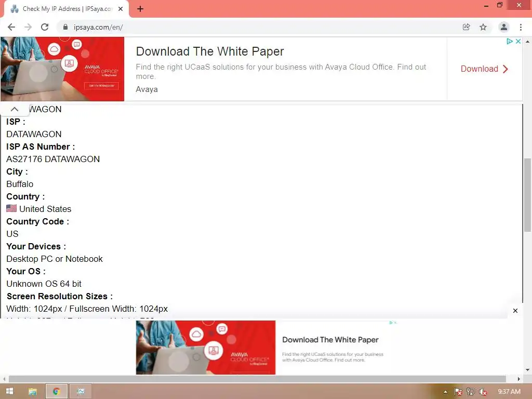Close the bottom sticky ad with X

pyautogui.click(x=515, y=311)
